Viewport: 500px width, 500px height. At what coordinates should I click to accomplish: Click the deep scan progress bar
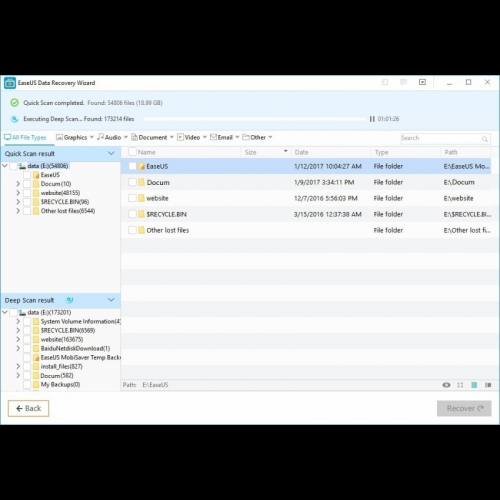click(255, 119)
